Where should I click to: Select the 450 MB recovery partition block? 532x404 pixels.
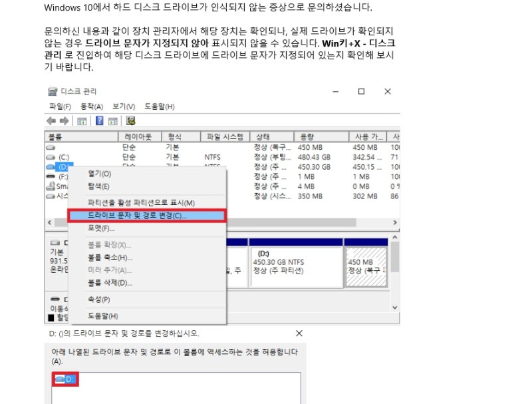pyautogui.click(x=366, y=263)
